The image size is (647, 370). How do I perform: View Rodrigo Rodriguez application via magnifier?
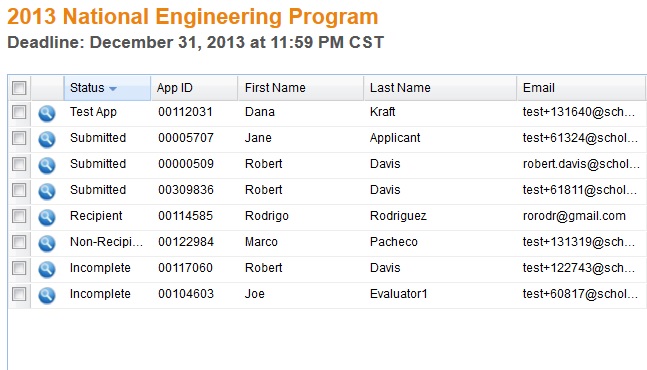coord(47,217)
